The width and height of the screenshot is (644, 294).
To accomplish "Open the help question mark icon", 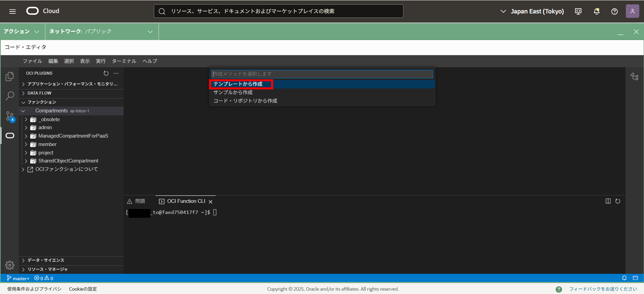I will [x=614, y=11].
